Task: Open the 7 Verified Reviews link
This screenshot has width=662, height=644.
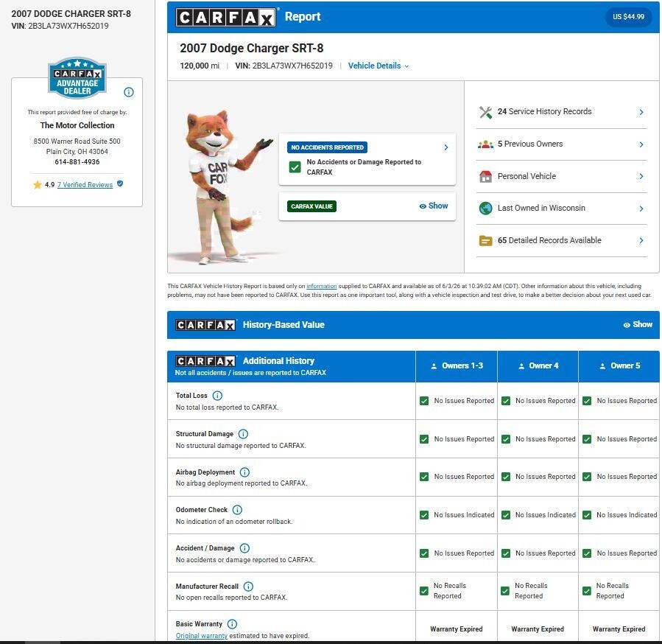Action: tap(85, 185)
